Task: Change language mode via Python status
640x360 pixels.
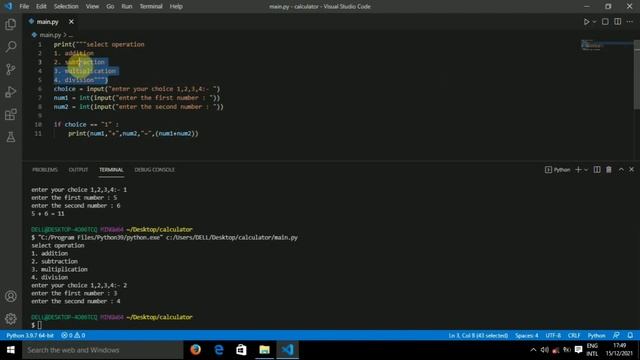Action: pyautogui.click(x=596, y=336)
